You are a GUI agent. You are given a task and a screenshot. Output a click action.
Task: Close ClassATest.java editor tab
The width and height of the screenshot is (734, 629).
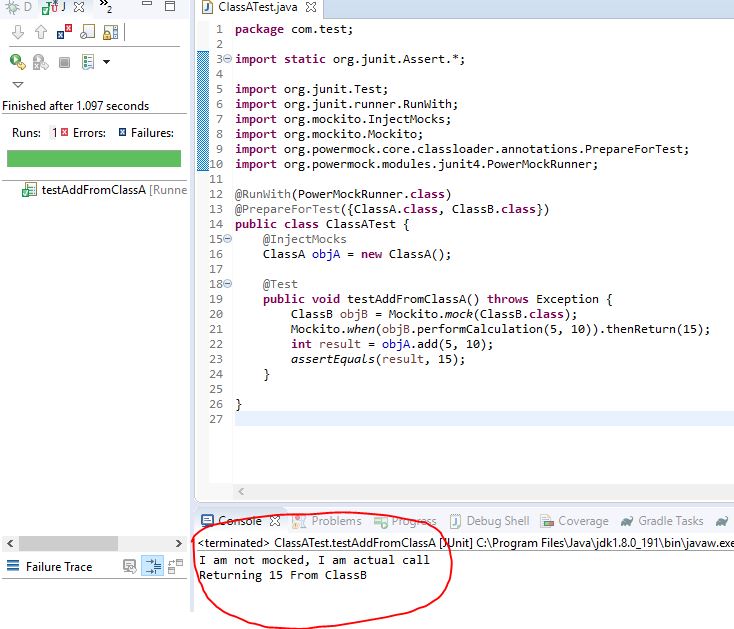pyautogui.click(x=310, y=7)
